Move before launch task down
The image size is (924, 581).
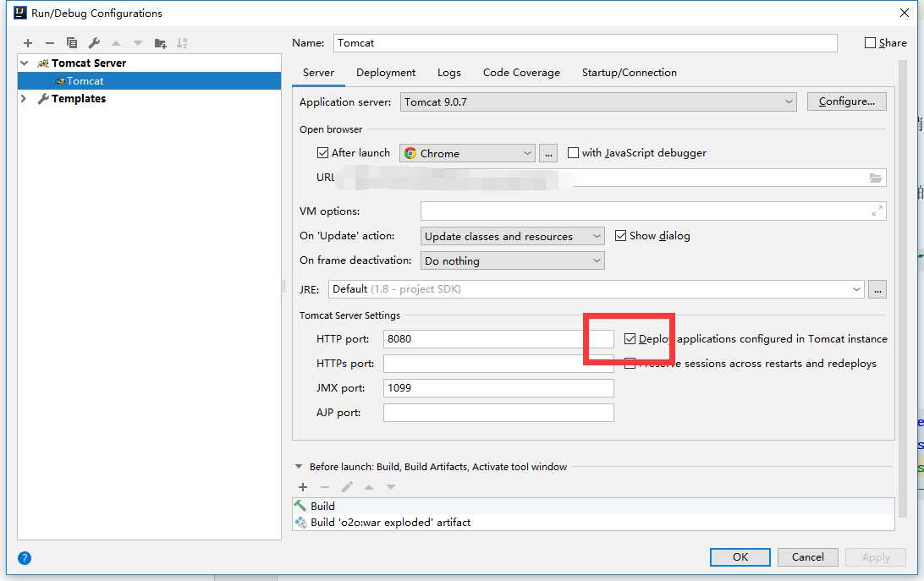pos(391,487)
